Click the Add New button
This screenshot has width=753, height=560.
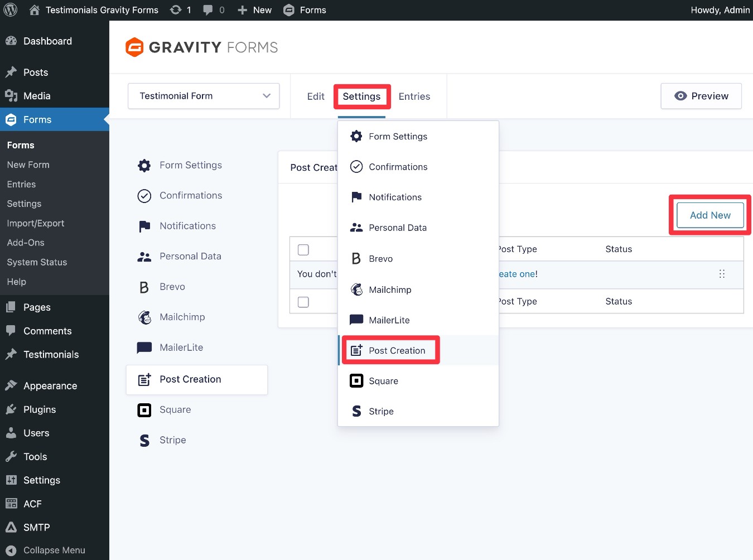pos(709,215)
